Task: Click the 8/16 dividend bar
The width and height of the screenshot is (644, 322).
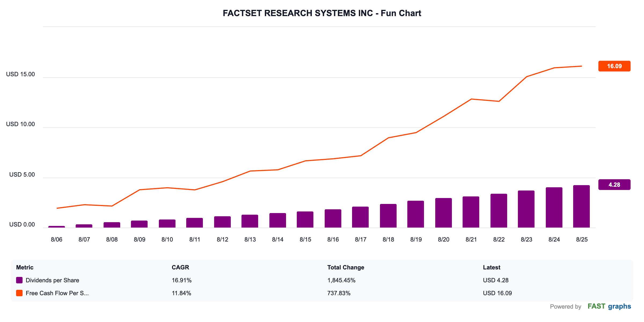Action: click(x=333, y=218)
